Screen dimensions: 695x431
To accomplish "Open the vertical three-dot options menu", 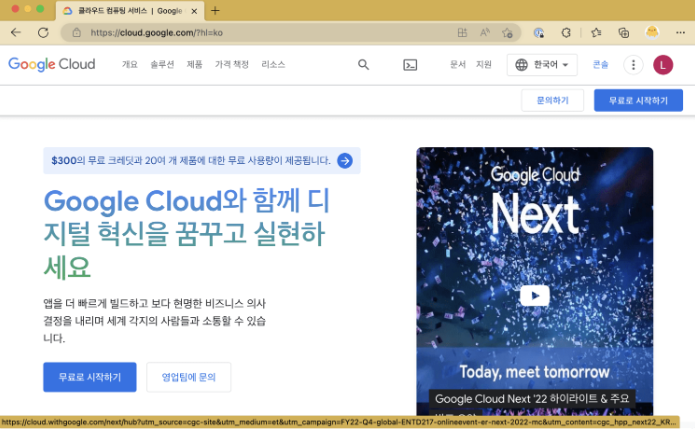I will (x=633, y=65).
